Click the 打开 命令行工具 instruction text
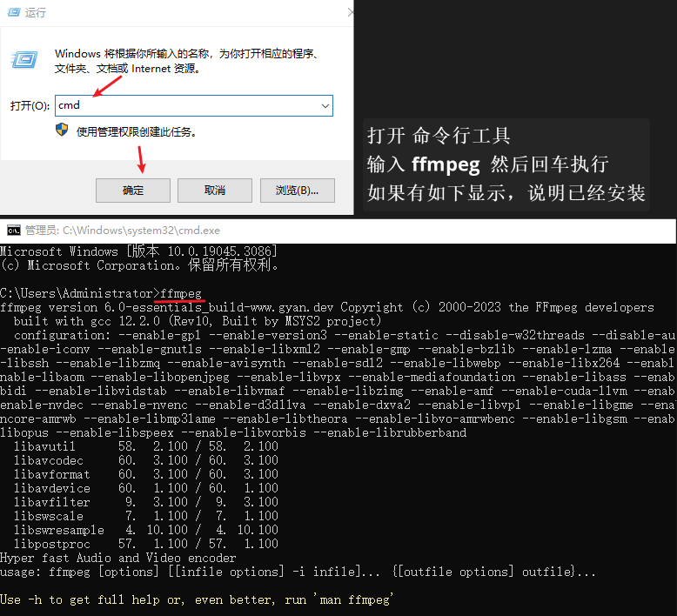 pyautogui.click(x=439, y=136)
